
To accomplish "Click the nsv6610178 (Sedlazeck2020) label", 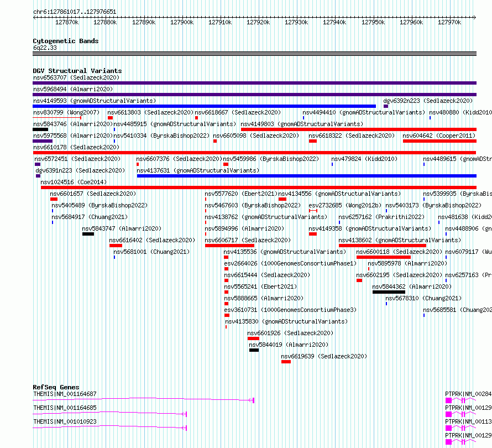I will click(76, 147).
